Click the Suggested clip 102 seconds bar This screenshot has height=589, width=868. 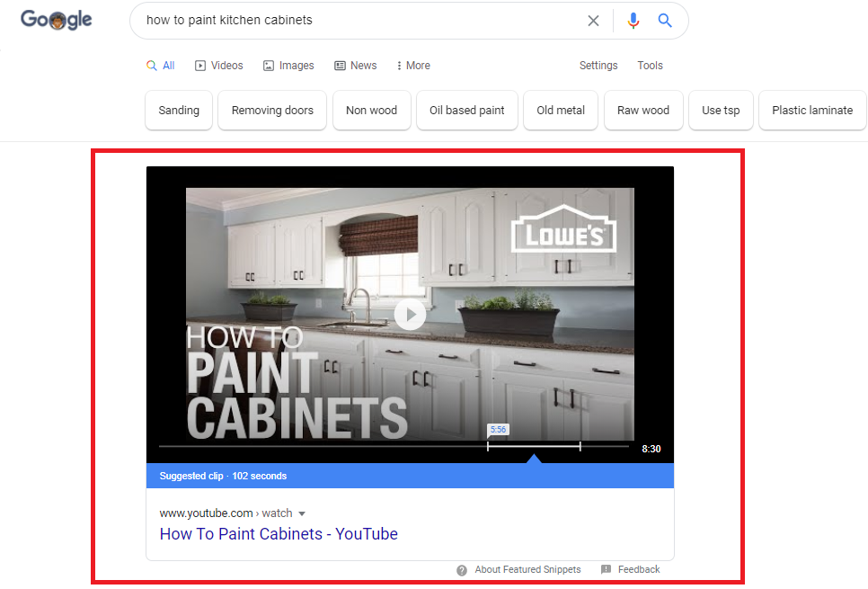[411, 476]
